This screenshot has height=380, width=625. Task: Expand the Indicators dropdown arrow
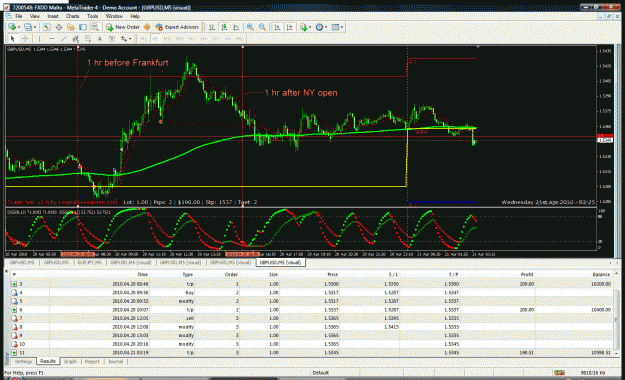[x=310, y=27]
